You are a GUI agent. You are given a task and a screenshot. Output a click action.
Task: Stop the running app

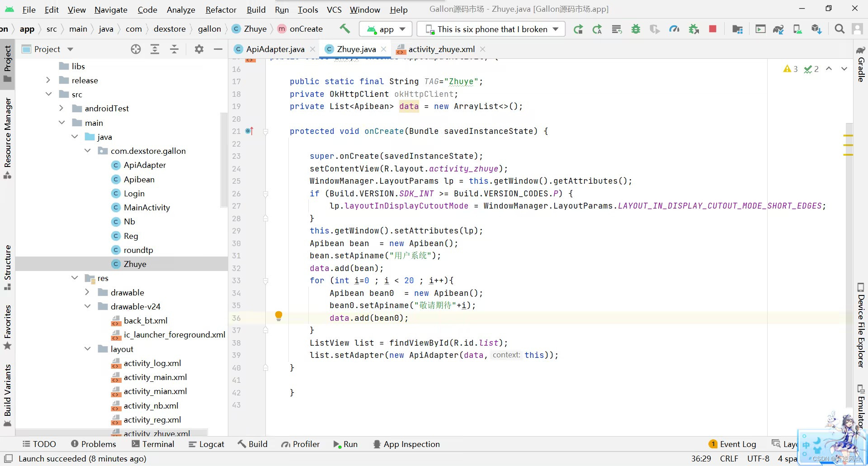pos(713,29)
